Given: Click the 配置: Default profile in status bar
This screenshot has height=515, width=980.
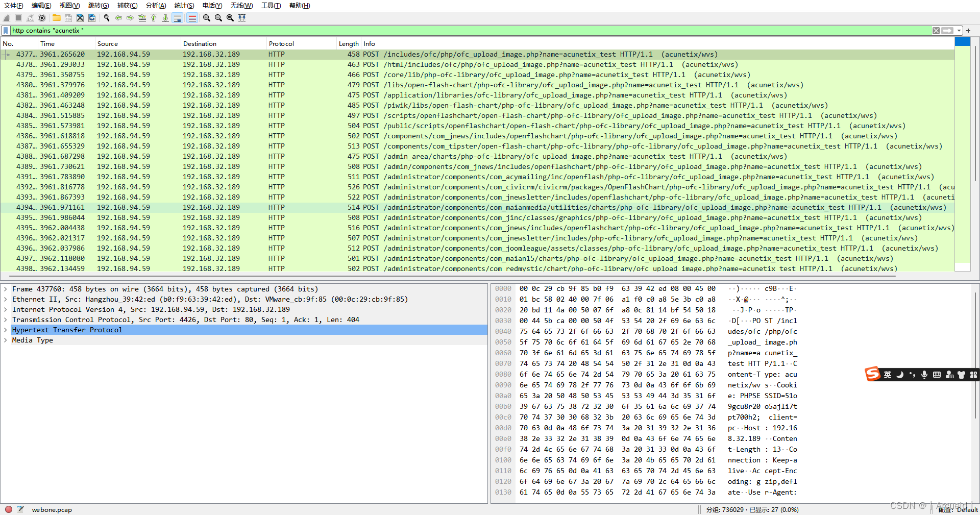Looking at the screenshot, I should click(958, 510).
